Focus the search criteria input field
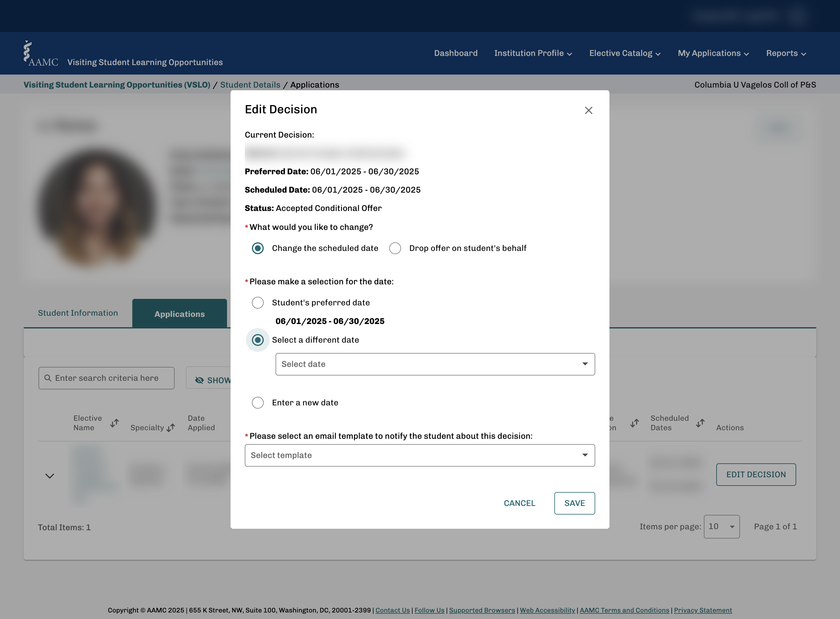Screen dimensions: 840x619 (x=107, y=378)
